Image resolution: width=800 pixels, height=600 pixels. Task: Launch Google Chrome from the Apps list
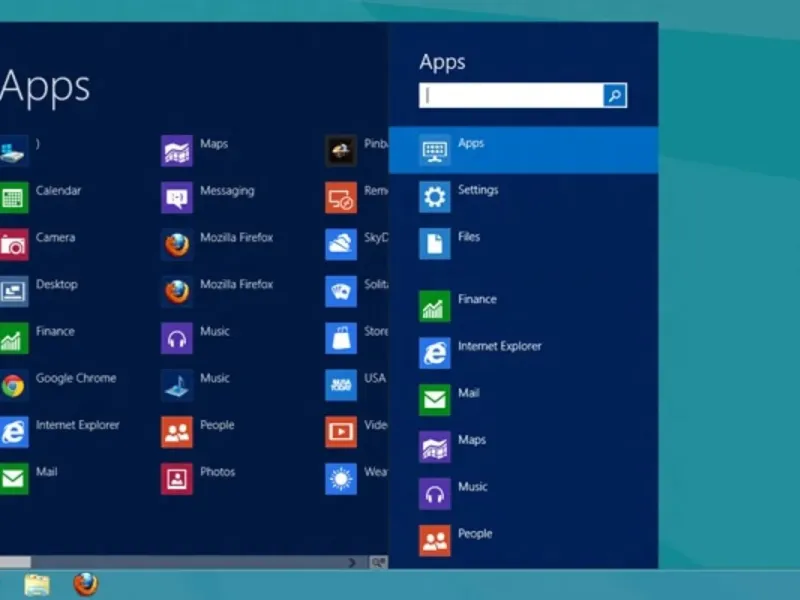[58, 385]
